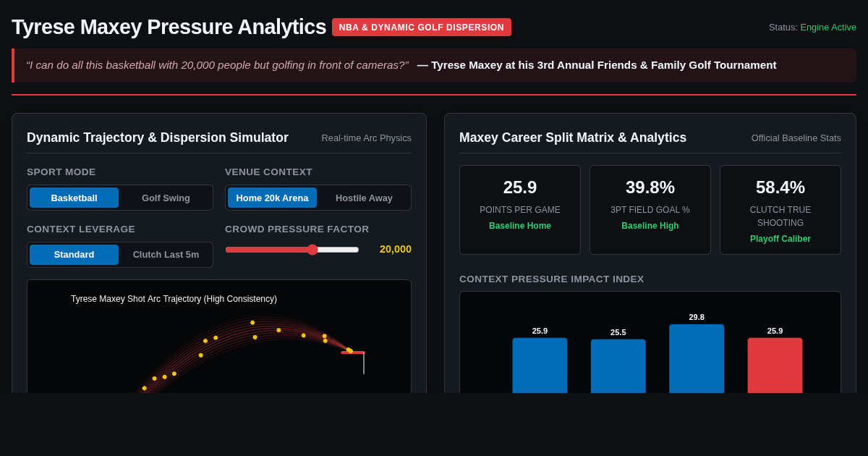Select Basketball sport mode
The width and height of the screenshot is (868, 456).
[74, 198]
